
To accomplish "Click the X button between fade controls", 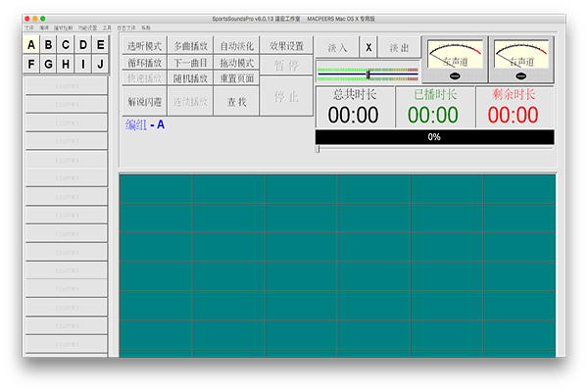I will coord(368,47).
